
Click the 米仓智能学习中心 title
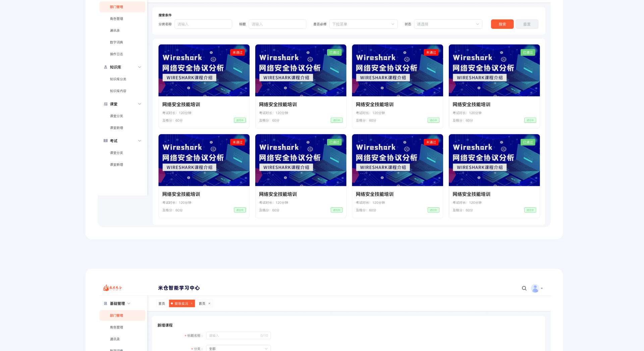(x=179, y=288)
